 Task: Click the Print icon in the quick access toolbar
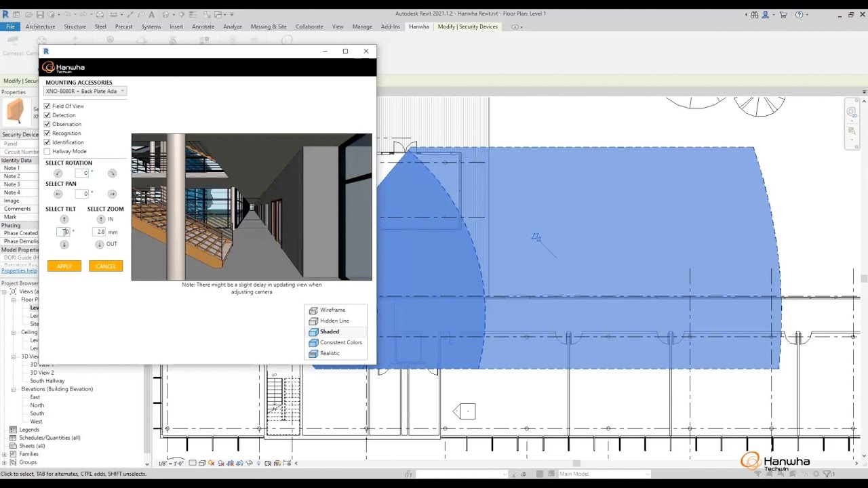click(x=100, y=14)
